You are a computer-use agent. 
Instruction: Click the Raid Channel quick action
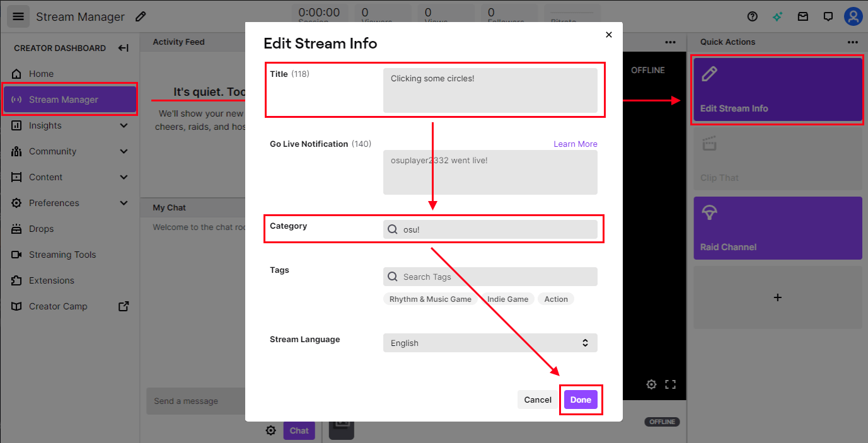(x=778, y=228)
